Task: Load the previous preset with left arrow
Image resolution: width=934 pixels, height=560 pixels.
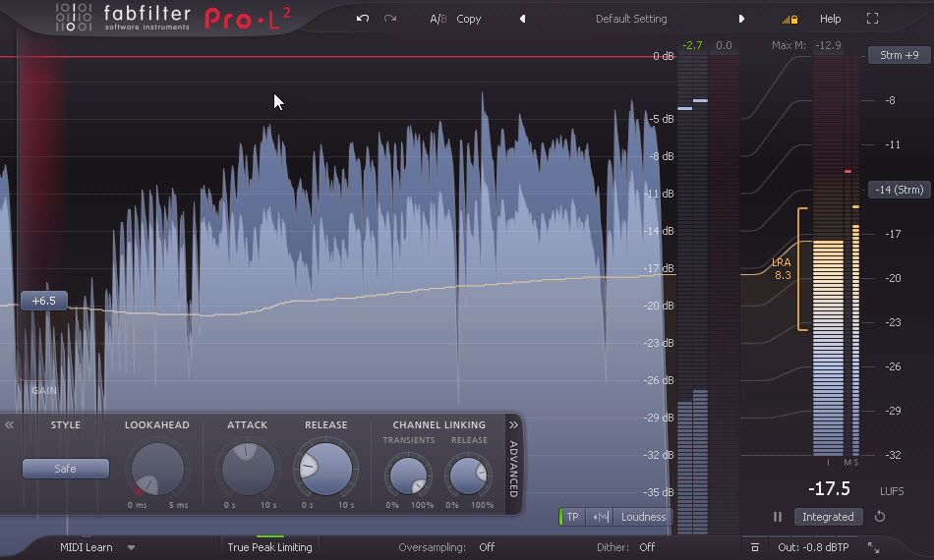Action: [522, 19]
